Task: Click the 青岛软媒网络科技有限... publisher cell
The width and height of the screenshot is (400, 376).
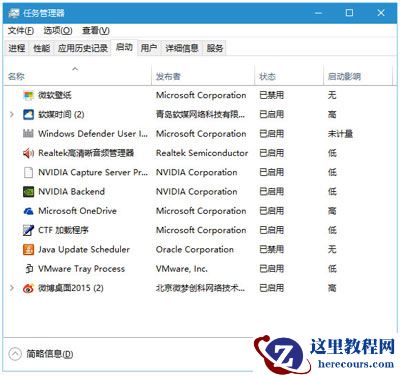Action: click(200, 115)
